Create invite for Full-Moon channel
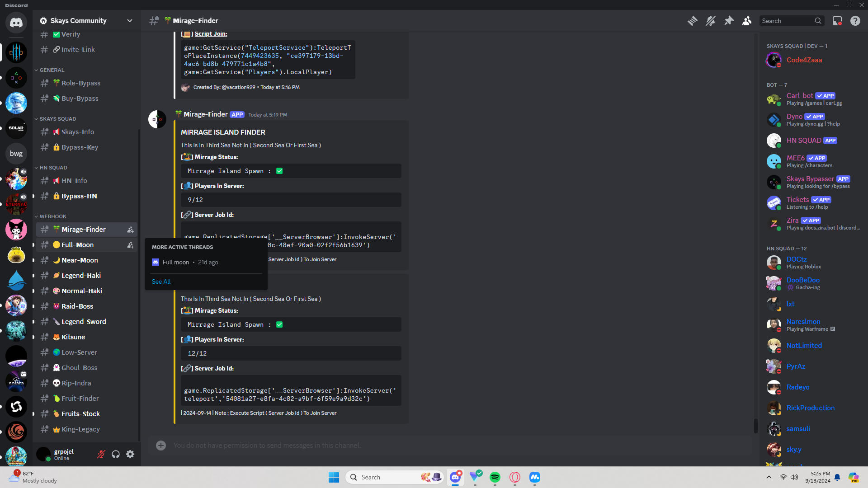Screen dimensions: 868x488 (130, 245)
